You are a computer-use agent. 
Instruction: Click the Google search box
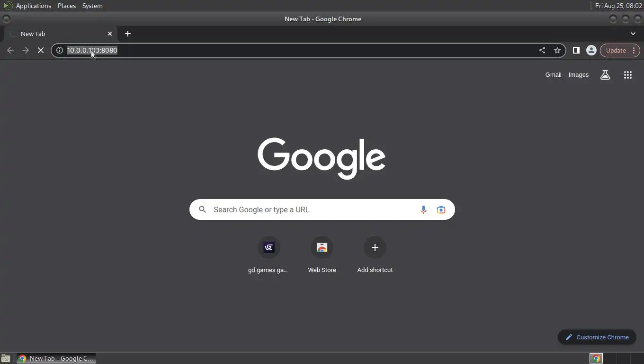point(322,209)
